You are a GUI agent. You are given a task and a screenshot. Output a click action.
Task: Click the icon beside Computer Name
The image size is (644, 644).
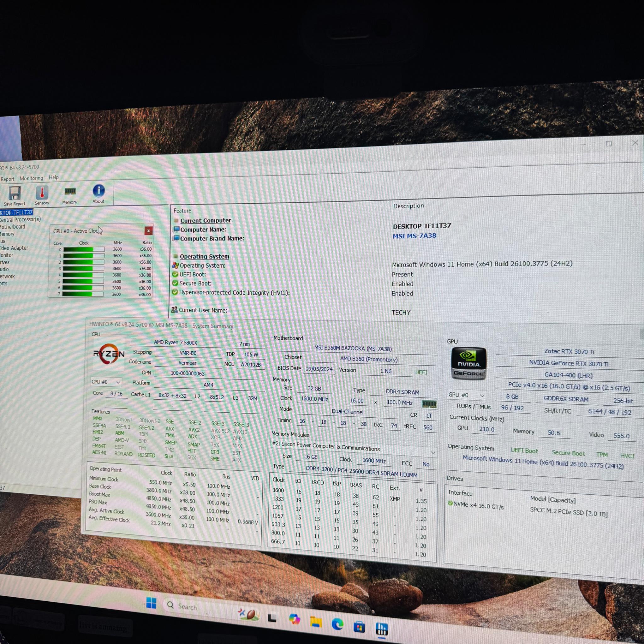coord(176,229)
